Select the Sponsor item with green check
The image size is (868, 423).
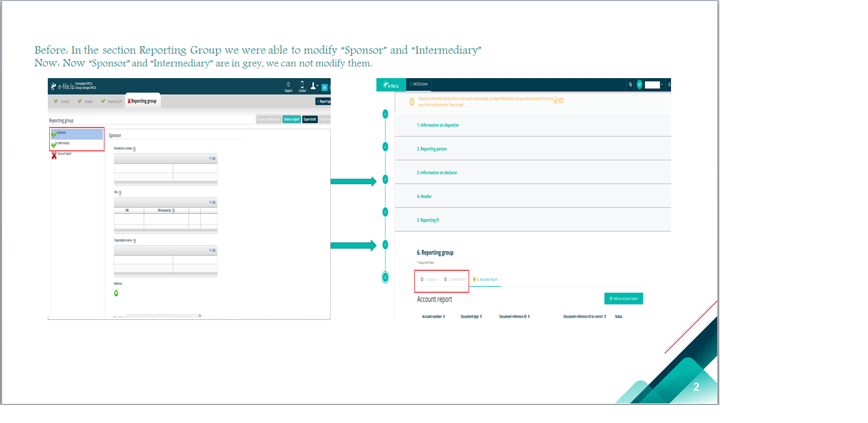tap(77, 133)
